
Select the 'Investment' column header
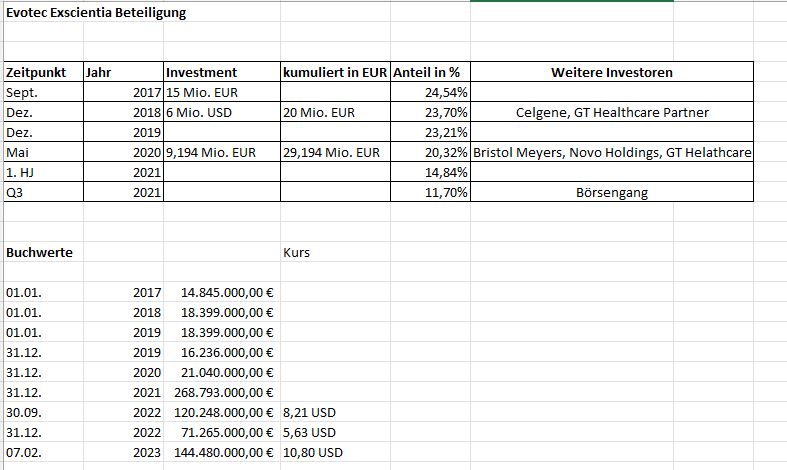coord(222,72)
